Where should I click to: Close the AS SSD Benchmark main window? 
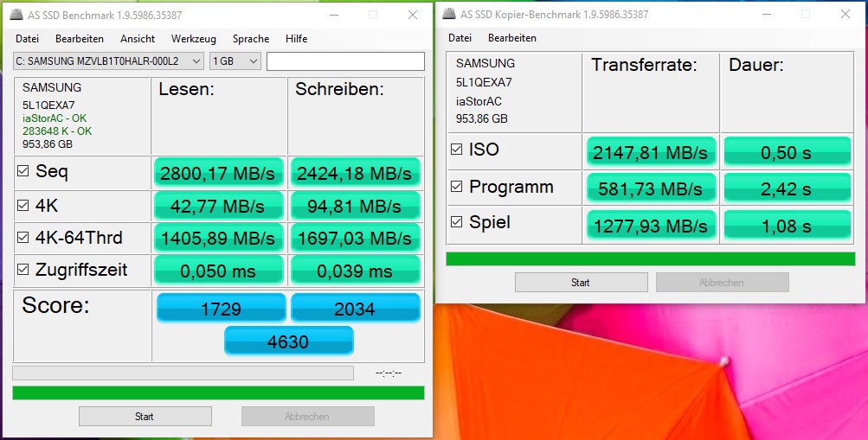pyautogui.click(x=413, y=15)
